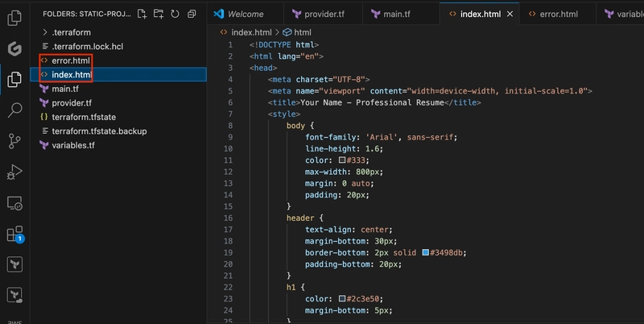Click line number 16 in the gutter
644x324 pixels.
click(229, 218)
